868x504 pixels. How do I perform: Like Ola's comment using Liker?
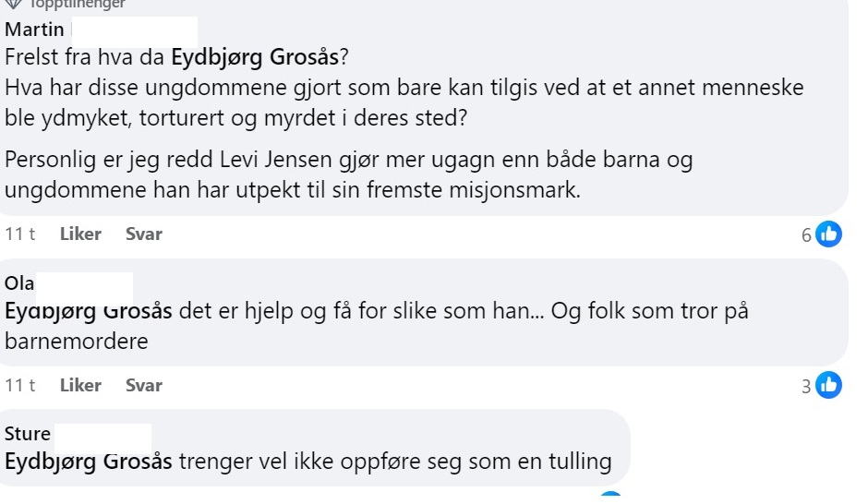pos(80,385)
